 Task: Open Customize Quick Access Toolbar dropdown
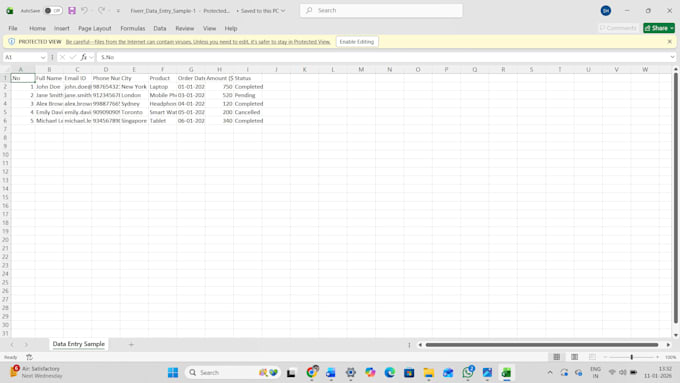pyautogui.click(x=118, y=11)
